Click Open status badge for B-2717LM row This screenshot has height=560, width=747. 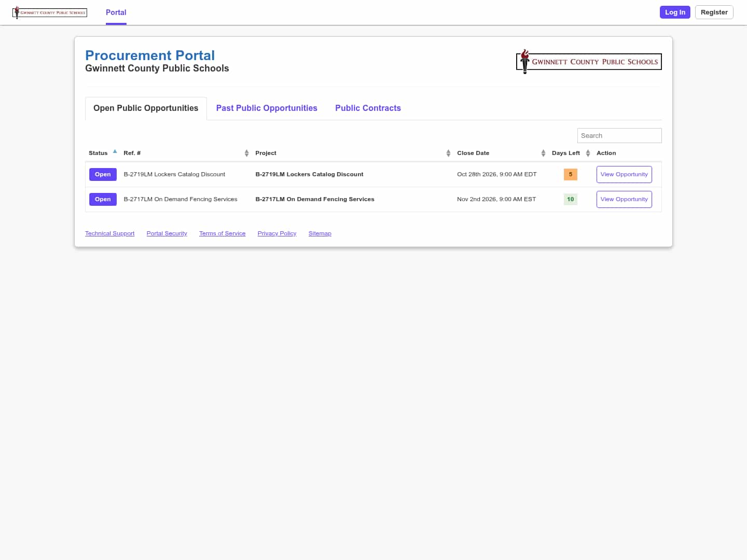pyautogui.click(x=103, y=200)
